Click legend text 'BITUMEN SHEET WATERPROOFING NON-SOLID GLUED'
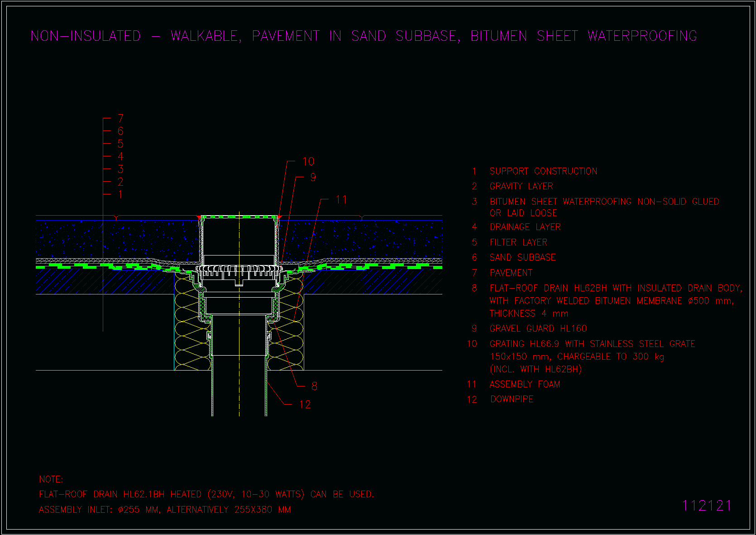756x535 pixels. [x=604, y=202]
